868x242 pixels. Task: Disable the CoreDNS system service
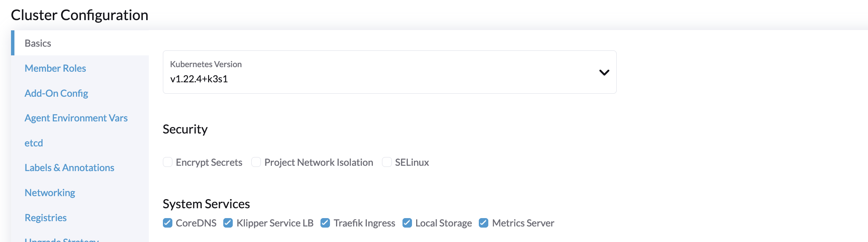click(x=167, y=223)
